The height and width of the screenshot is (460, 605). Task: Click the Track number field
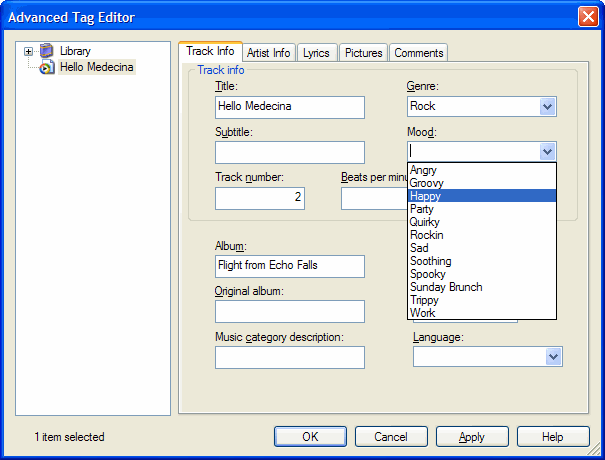click(260, 198)
